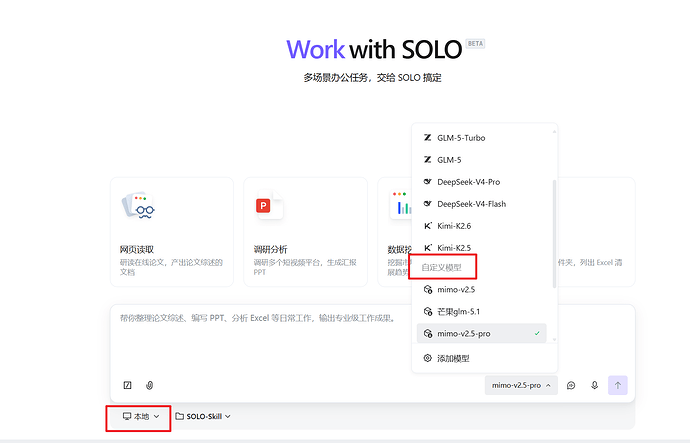Click the slash command icon in input box

(128, 385)
